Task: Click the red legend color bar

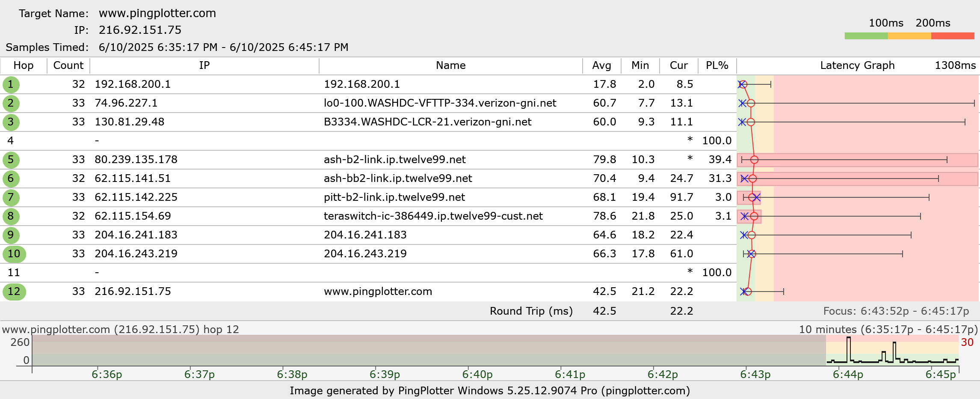Action: (953, 36)
